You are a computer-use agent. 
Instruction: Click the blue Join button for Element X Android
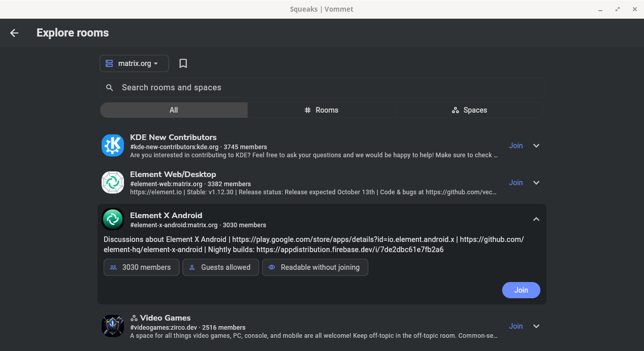pyautogui.click(x=521, y=290)
